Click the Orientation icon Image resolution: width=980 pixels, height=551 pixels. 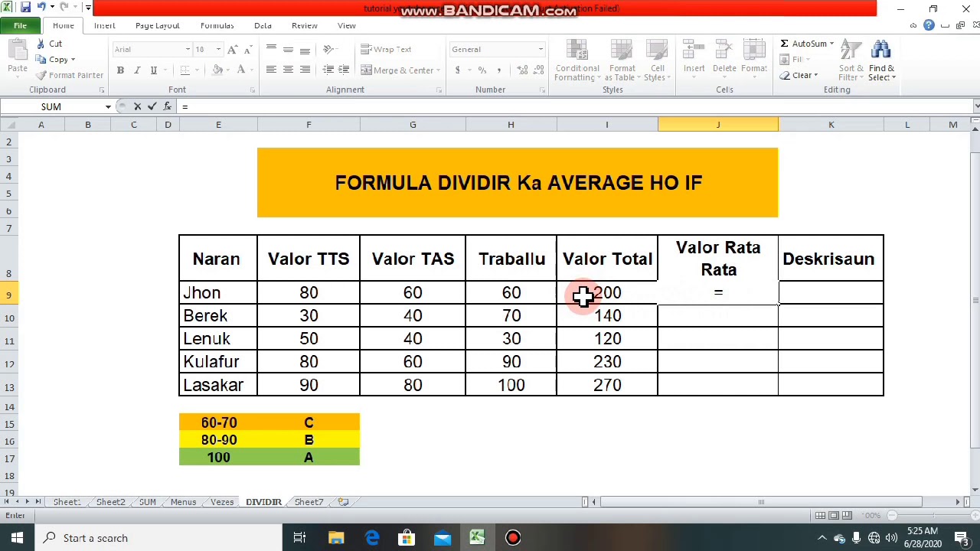click(x=328, y=50)
